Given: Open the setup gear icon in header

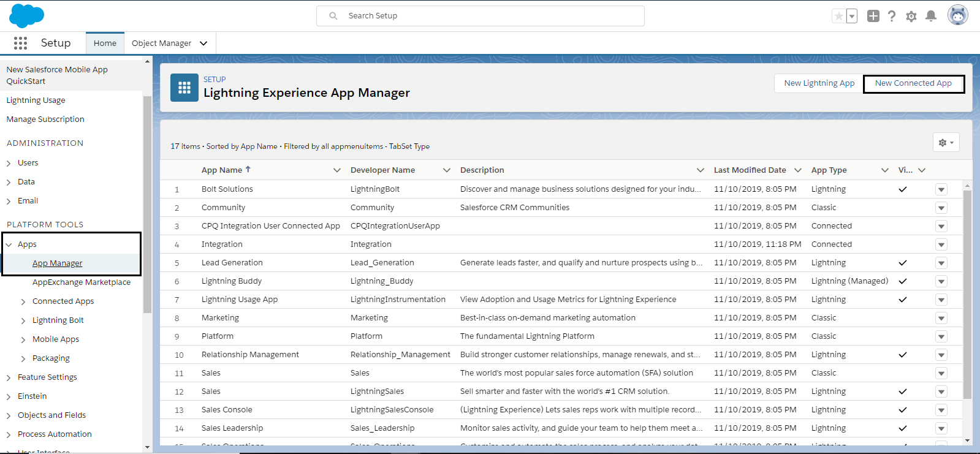Looking at the screenshot, I should [x=911, y=17].
